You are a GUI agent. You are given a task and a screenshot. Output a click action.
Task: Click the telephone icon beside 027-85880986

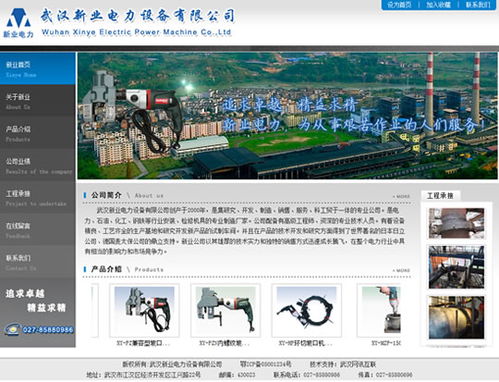point(13,329)
